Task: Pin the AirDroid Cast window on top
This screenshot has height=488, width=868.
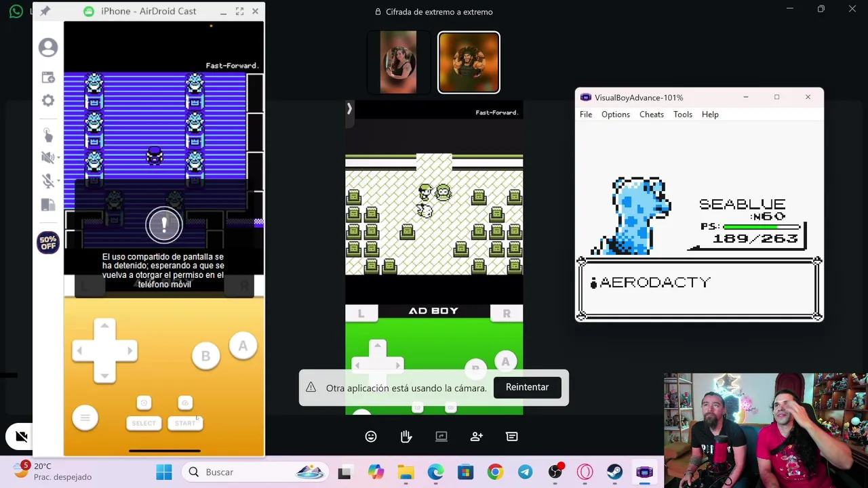Action: point(45,12)
